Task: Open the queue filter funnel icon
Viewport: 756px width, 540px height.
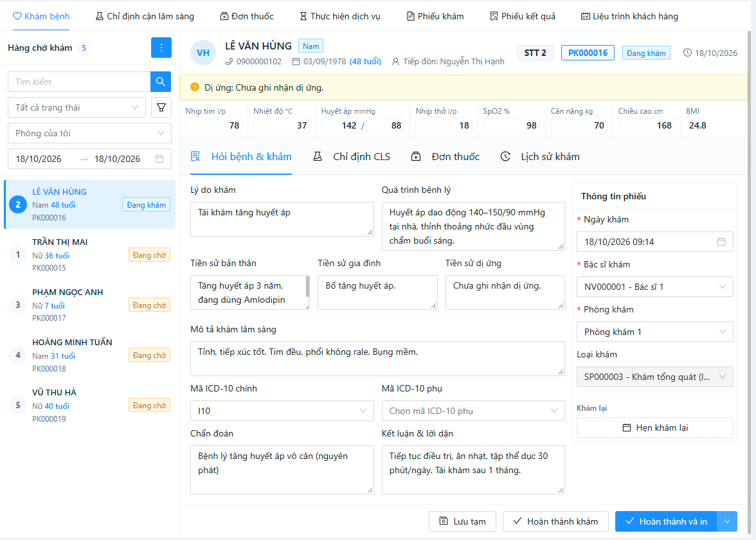Action: point(161,107)
